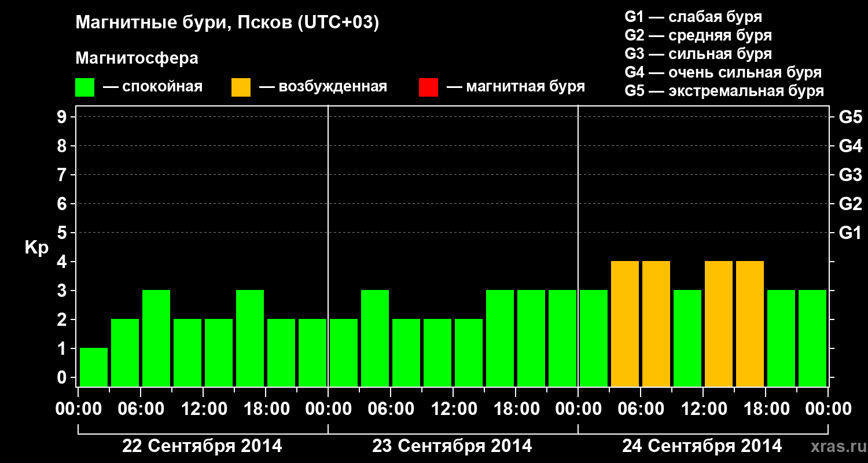The width and height of the screenshot is (868, 463).
Task: Click the '— магнитная буря' legend label
Action: [516, 87]
